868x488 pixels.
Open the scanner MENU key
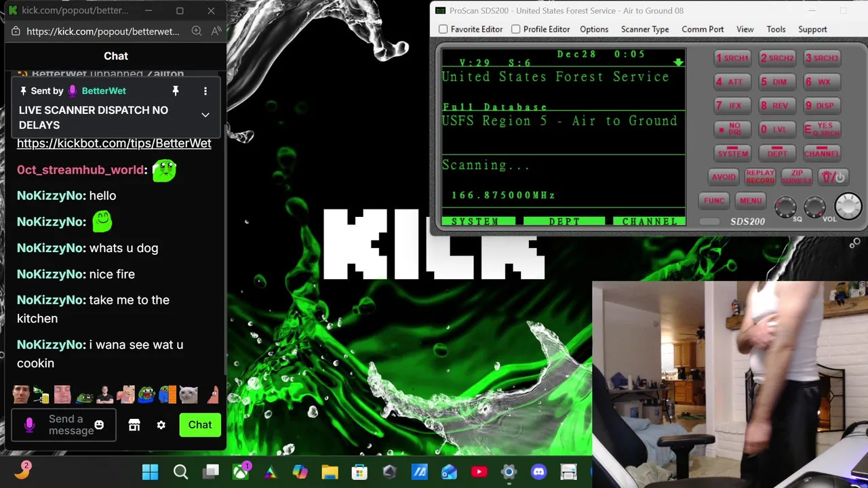click(751, 201)
